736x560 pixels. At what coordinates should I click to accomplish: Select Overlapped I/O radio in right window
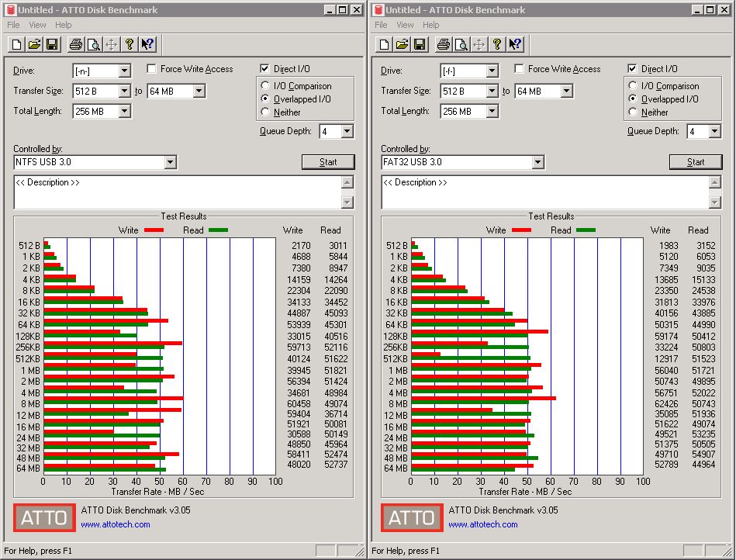[633, 99]
